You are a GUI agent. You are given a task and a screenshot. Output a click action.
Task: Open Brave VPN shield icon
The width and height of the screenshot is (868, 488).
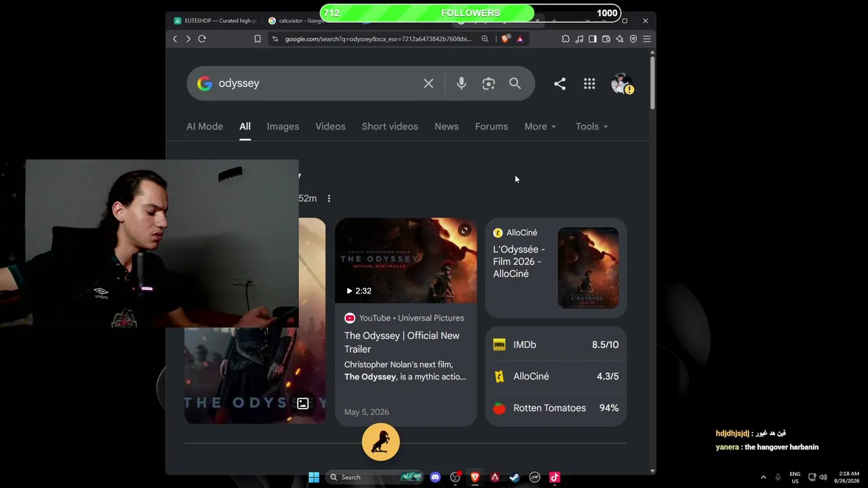point(633,39)
